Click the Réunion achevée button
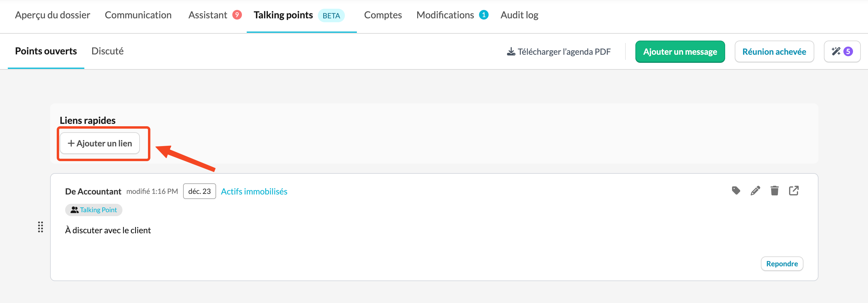Screen dimensions: 868x303 pyautogui.click(x=774, y=52)
